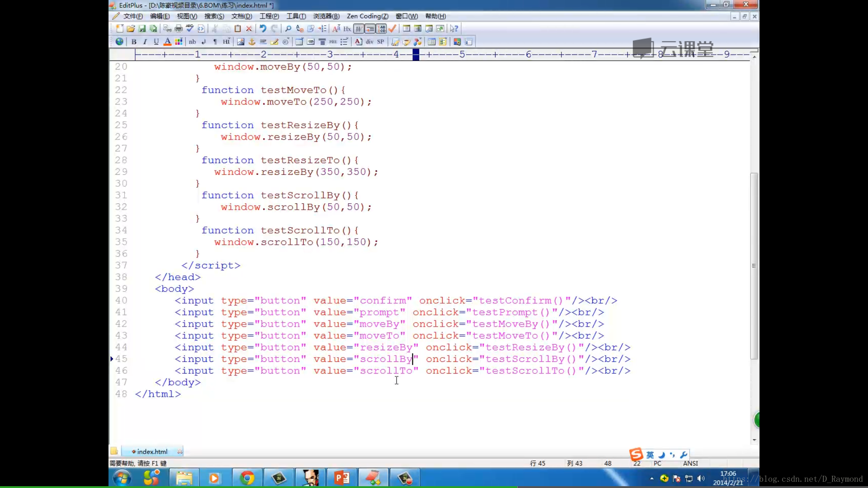Toggle Word Wrap button

tap(359, 28)
